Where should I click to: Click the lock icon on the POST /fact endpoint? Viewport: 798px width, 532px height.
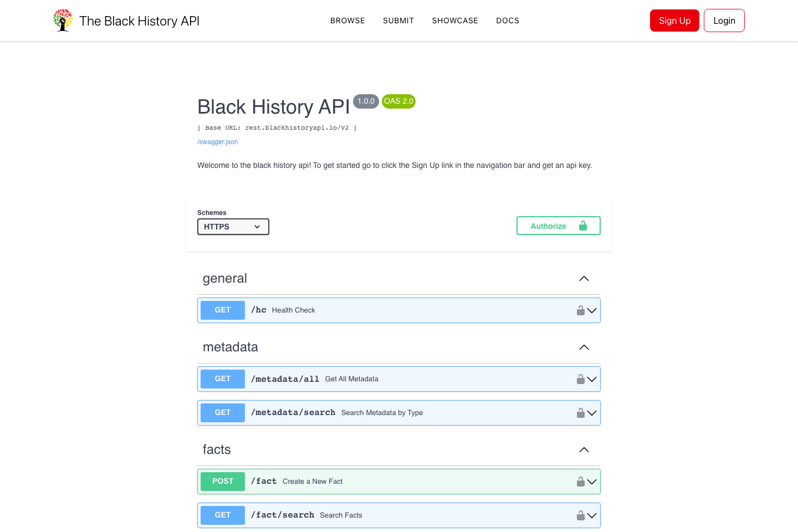click(580, 481)
